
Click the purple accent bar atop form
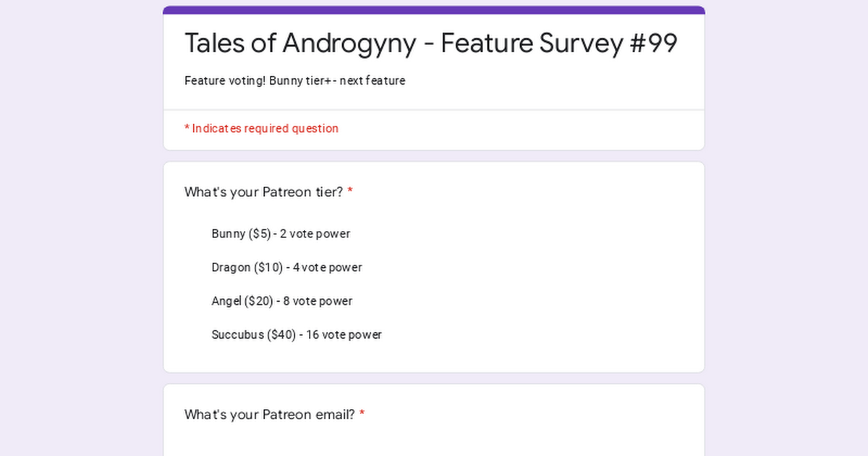[x=434, y=10]
